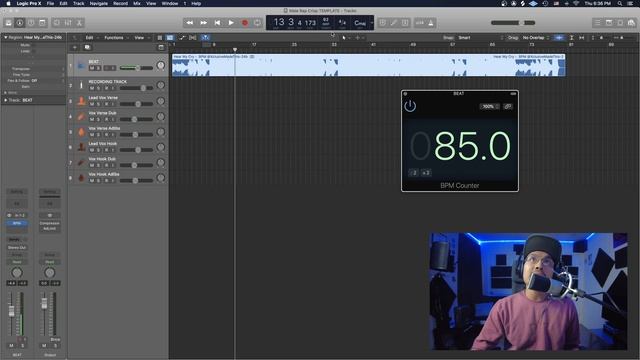Click the BPM plugin slot in channel strip
The image size is (640, 360).
point(17,223)
